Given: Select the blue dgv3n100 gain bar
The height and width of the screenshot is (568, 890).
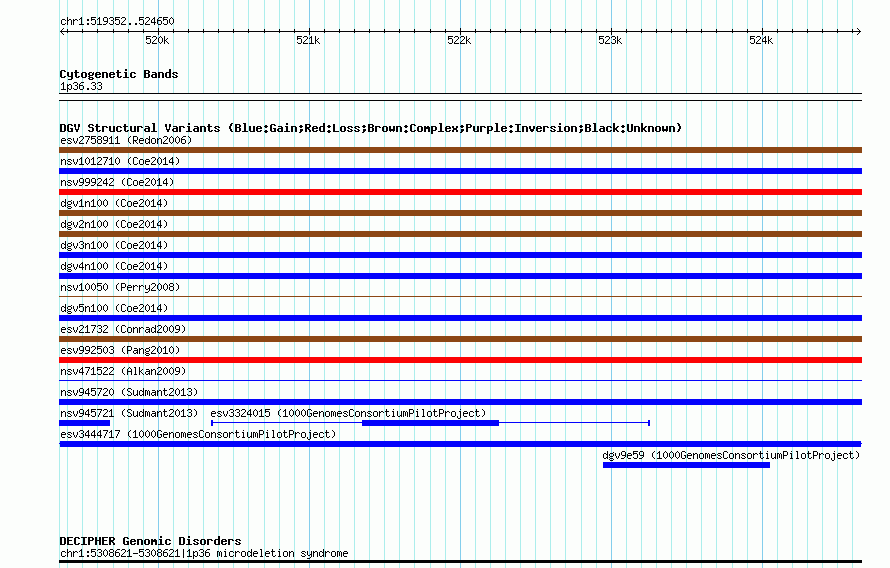Looking at the screenshot, I should click(x=460, y=255).
